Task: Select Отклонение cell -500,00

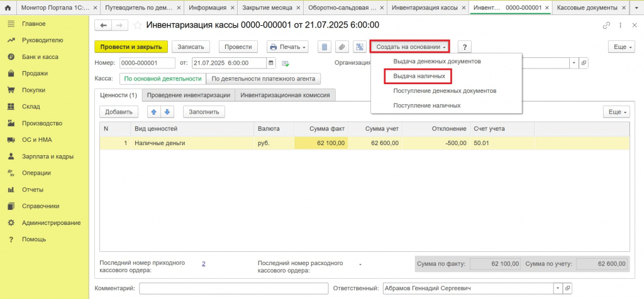Action: tap(436, 143)
